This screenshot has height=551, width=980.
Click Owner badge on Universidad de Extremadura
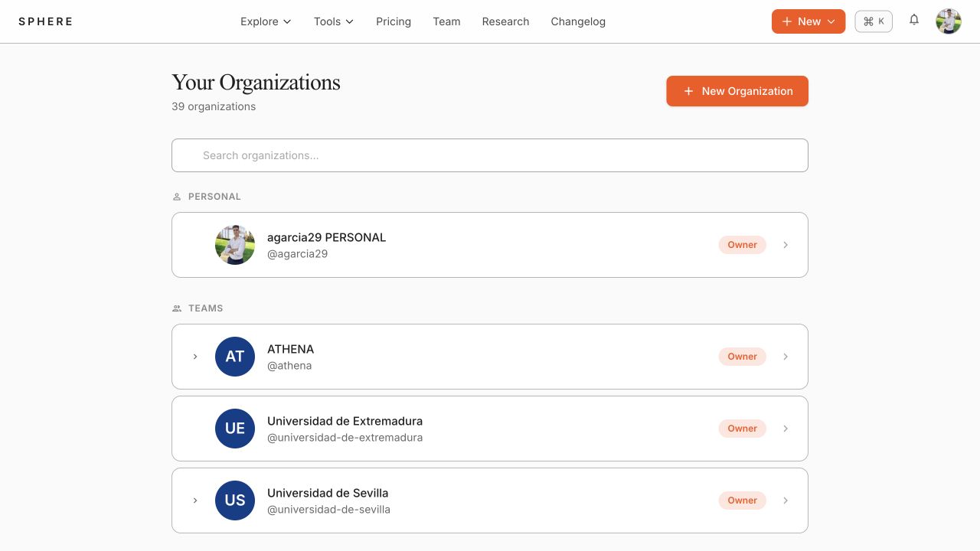742,429
